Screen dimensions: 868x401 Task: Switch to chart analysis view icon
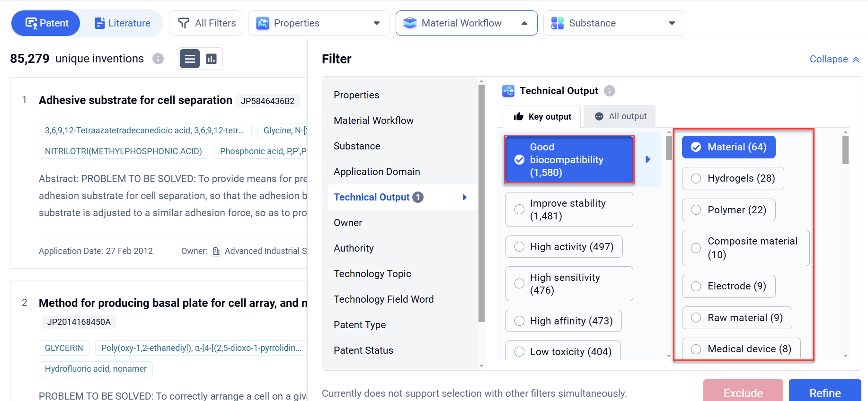(x=211, y=59)
